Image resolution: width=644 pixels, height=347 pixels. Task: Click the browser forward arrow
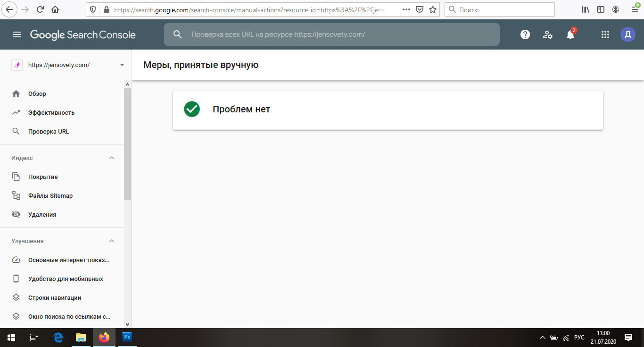25,9
